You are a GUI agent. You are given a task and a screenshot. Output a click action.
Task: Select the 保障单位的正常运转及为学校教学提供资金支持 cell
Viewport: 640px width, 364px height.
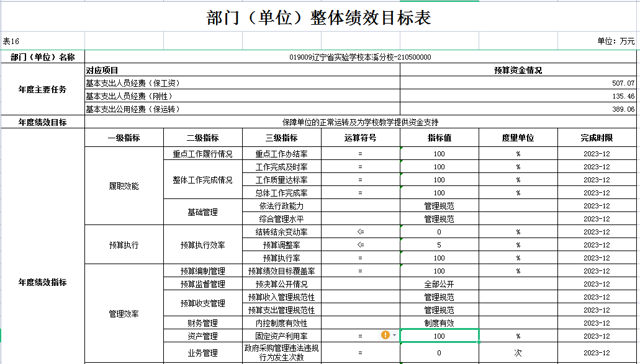click(361, 122)
